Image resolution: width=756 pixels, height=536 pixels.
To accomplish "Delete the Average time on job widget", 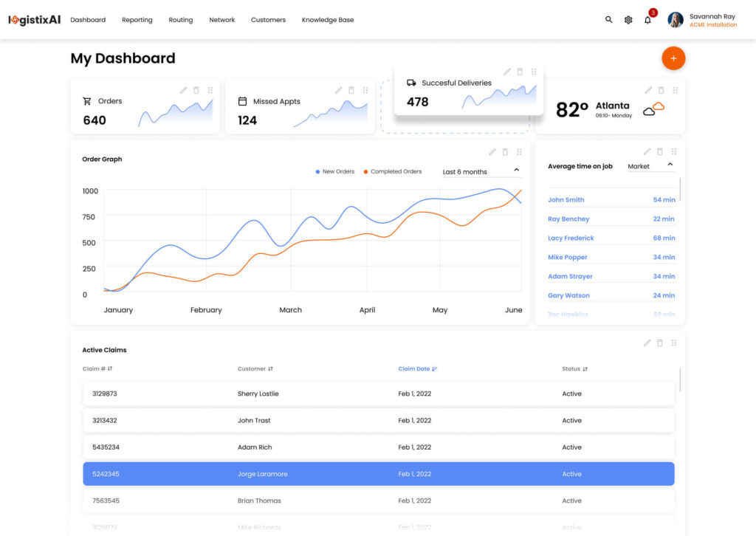I will coord(660,151).
